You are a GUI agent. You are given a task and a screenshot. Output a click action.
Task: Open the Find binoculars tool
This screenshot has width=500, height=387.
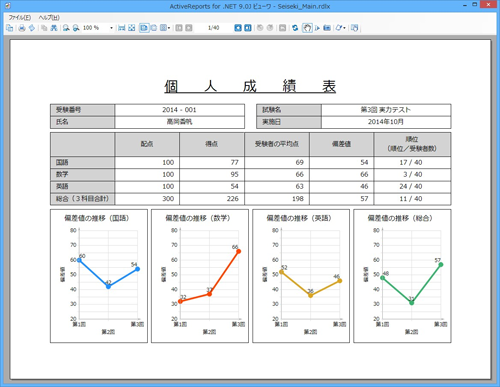(x=54, y=28)
